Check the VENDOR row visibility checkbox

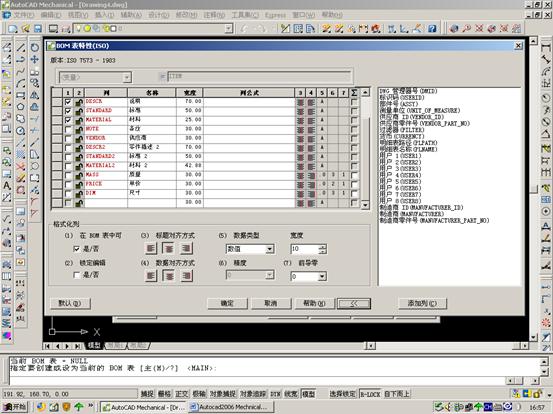68,139
